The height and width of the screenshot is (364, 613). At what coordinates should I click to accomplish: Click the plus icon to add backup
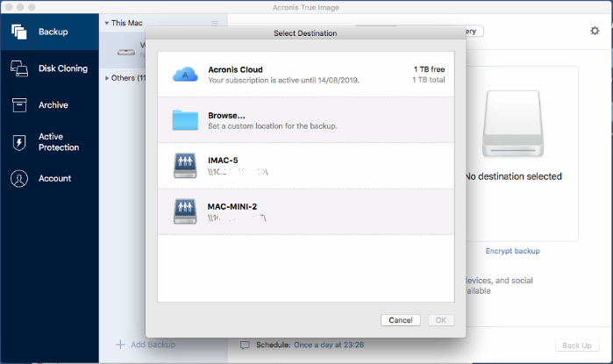coord(120,345)
